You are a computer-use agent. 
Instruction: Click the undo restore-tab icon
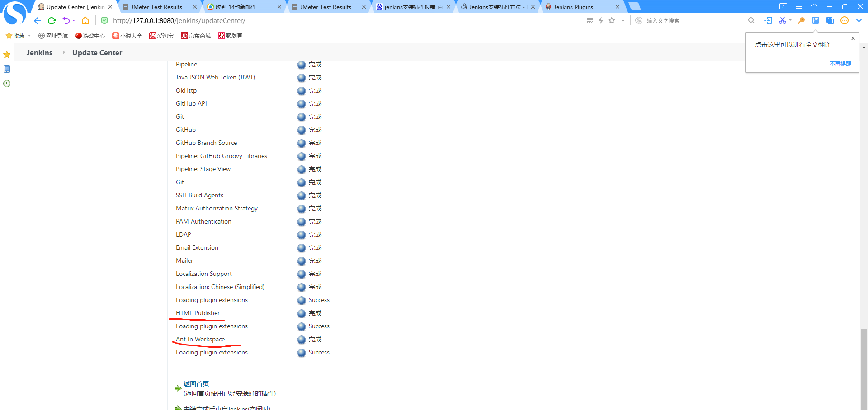click(66, 21)
